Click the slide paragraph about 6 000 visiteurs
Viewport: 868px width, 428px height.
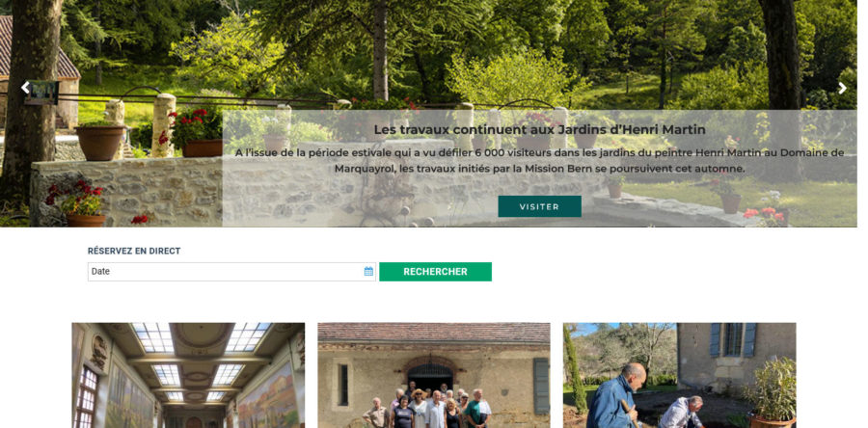[539, 160]
